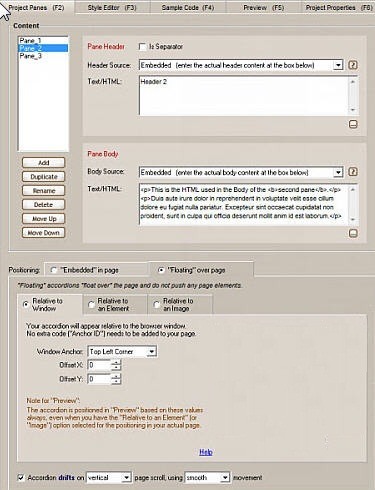Open the Body Source dropdown

coord(338,172)
